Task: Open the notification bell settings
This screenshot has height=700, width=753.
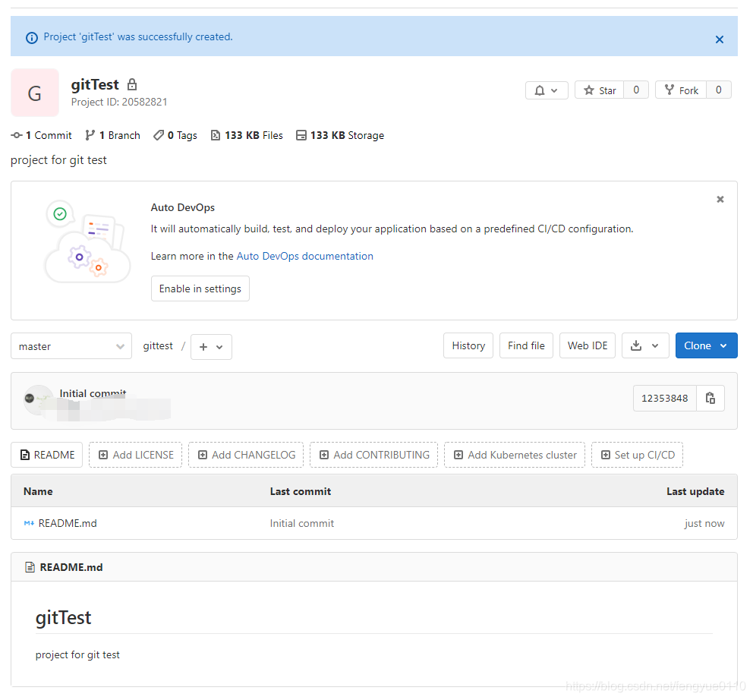Action: click(x=547, y=90)
